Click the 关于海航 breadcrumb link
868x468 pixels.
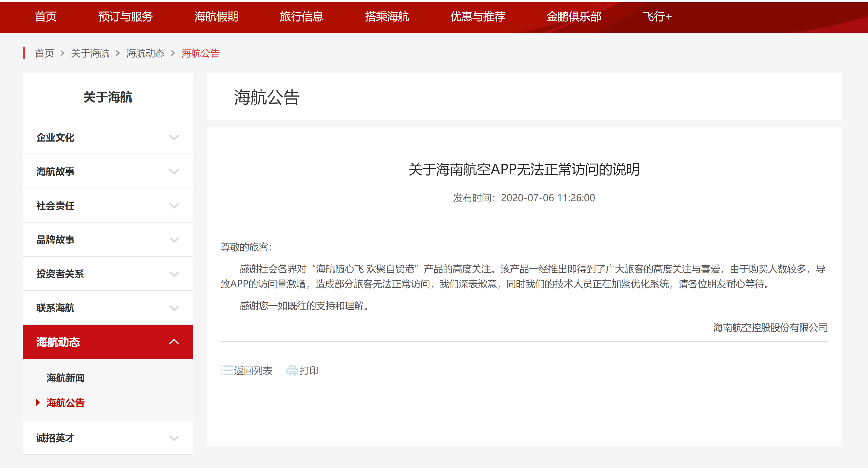point(90,53)
